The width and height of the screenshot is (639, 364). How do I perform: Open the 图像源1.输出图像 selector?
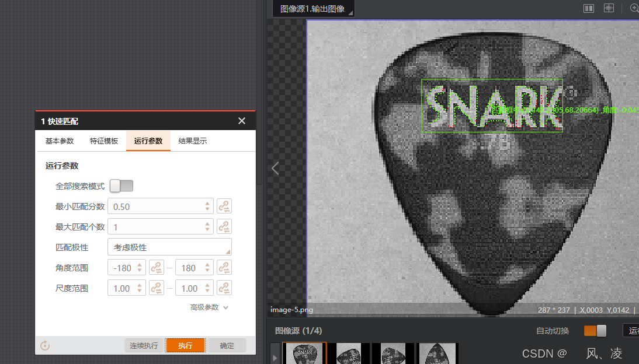(313, 9)
